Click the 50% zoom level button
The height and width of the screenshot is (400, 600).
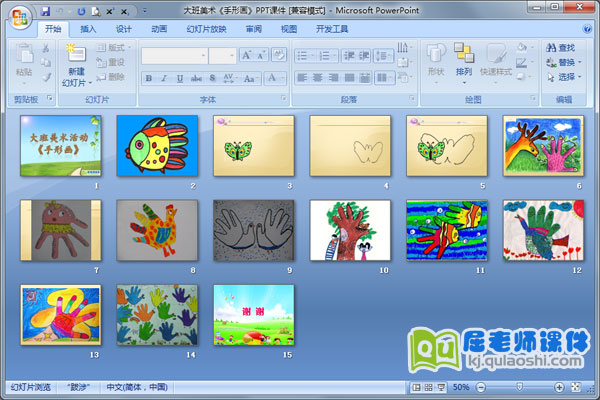(x=461, y=387)
